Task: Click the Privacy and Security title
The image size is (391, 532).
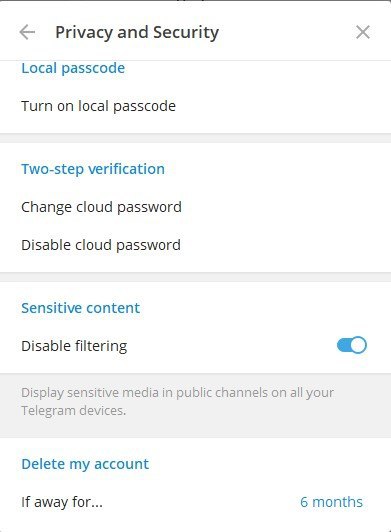Action: point(137,33)
